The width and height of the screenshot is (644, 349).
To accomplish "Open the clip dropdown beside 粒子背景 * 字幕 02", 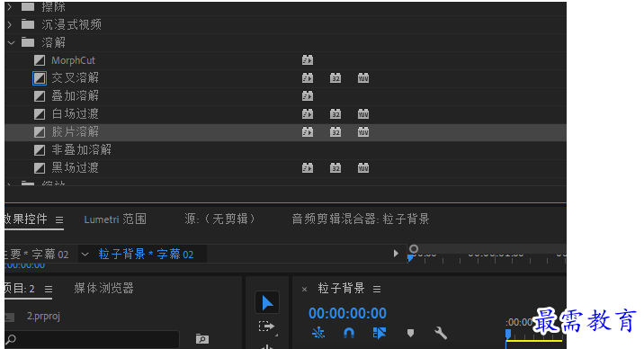I will [85, 255].
